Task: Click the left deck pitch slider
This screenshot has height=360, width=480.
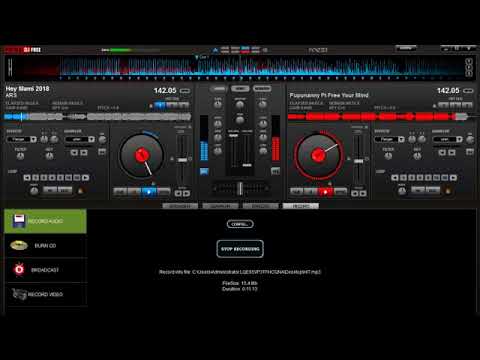Action: [x=182, y=160]
